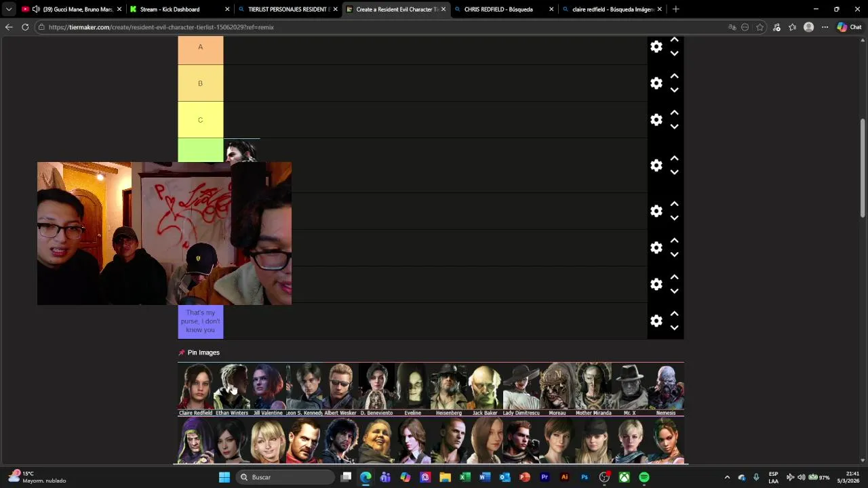
Task: Move tier B row down with arrow
Action: tap(674, 90)
